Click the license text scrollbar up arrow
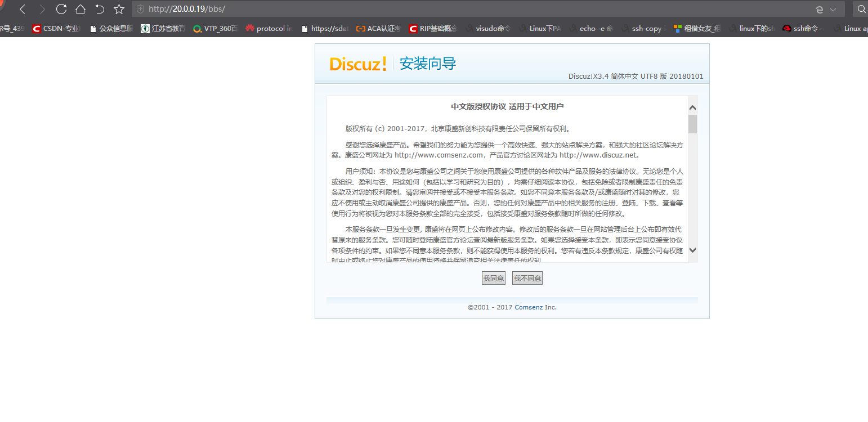This screenshot has width=868, height=422. pos(693,107)
